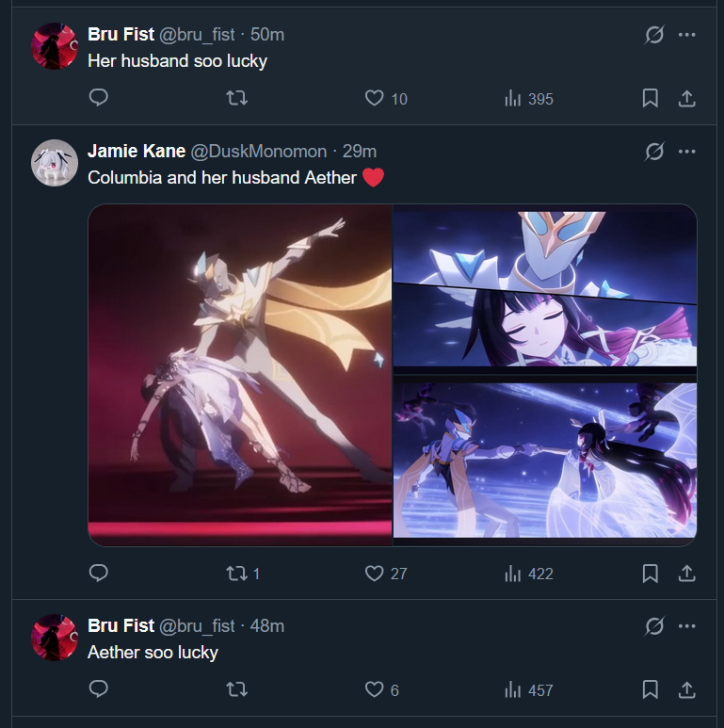Open more options for the 50m tweet
The width and height of the screenshot is (724, 728).
coord(687,34)
